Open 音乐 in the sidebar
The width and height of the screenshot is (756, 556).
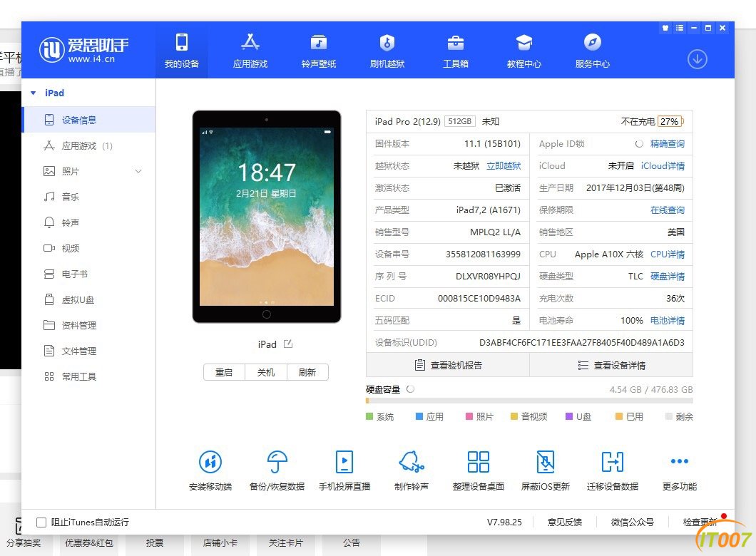(88, 197)
